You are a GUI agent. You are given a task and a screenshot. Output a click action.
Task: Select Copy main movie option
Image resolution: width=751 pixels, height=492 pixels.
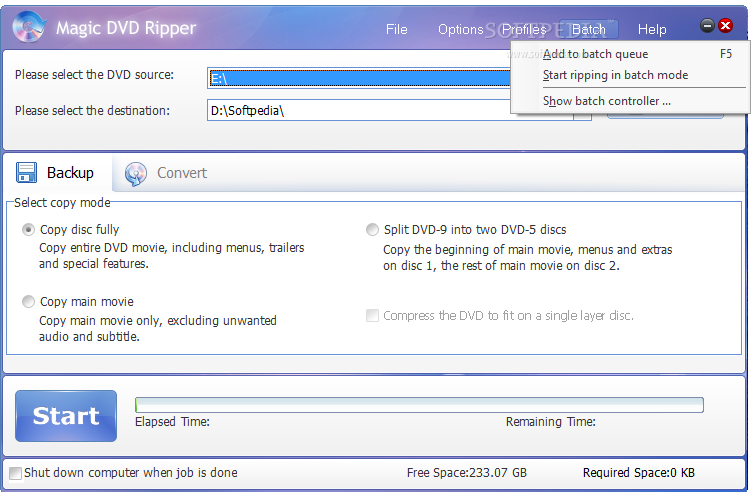[28, 301]
